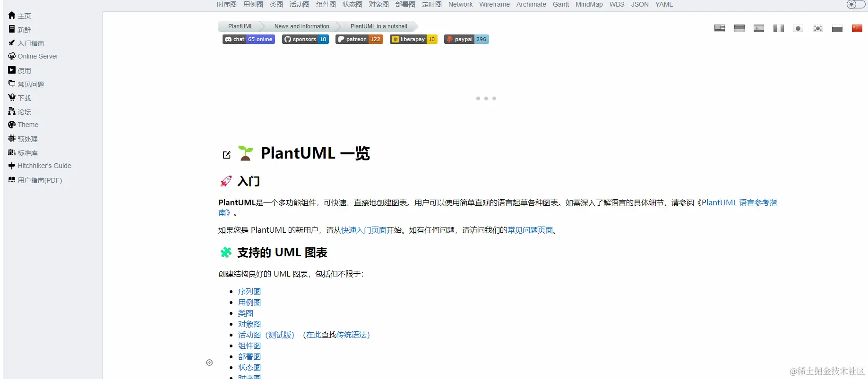Click the signpost icon beside Hitchhiker's Guide
868x379 pixels.
pos(12,166)
